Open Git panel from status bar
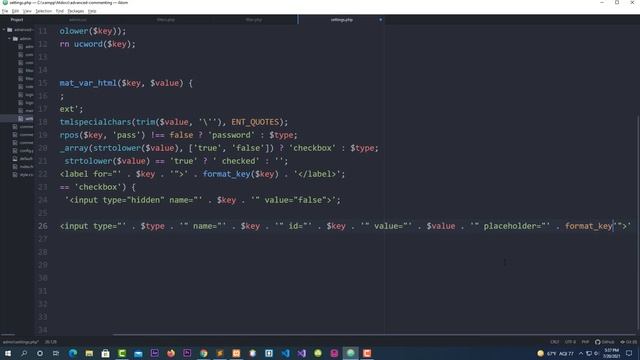Viewport: 640px width, 360px height. click(628, 342)
